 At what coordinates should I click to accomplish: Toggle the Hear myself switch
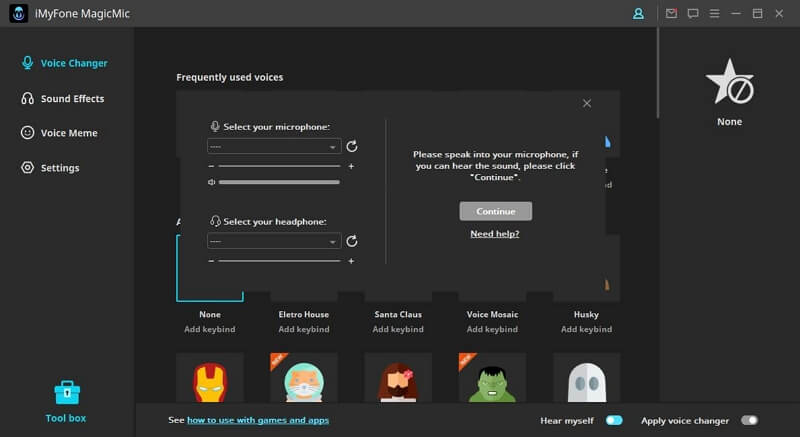(x=614, y=421)
